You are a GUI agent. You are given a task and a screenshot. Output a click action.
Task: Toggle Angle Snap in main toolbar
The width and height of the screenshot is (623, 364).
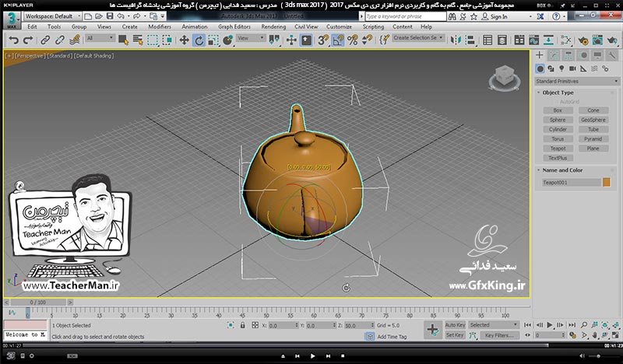[338, 40]
